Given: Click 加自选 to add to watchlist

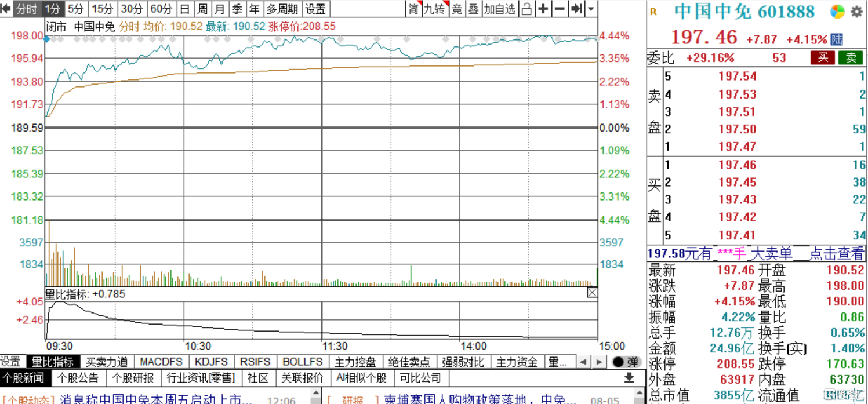Looking at the screenshot, I should [500, 9].
